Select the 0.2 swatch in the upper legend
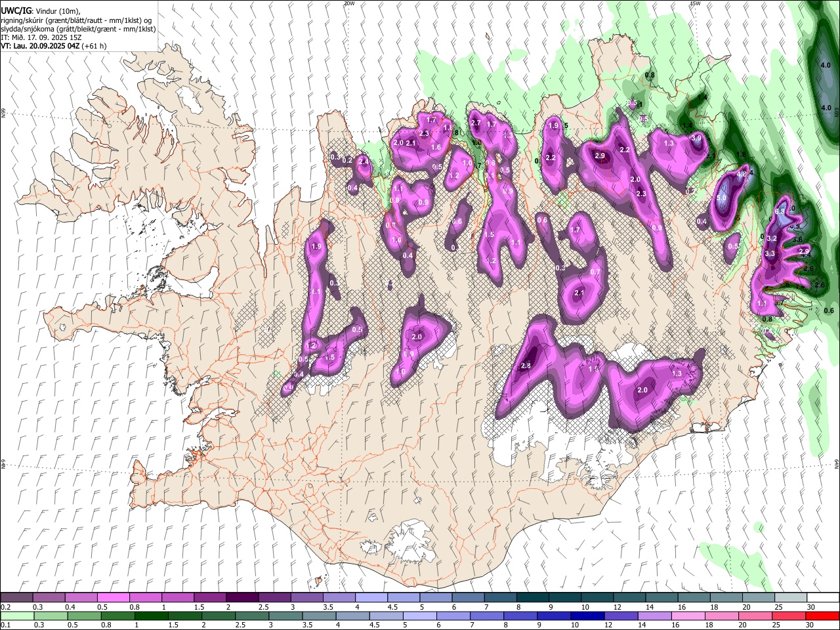 [17, 597]
